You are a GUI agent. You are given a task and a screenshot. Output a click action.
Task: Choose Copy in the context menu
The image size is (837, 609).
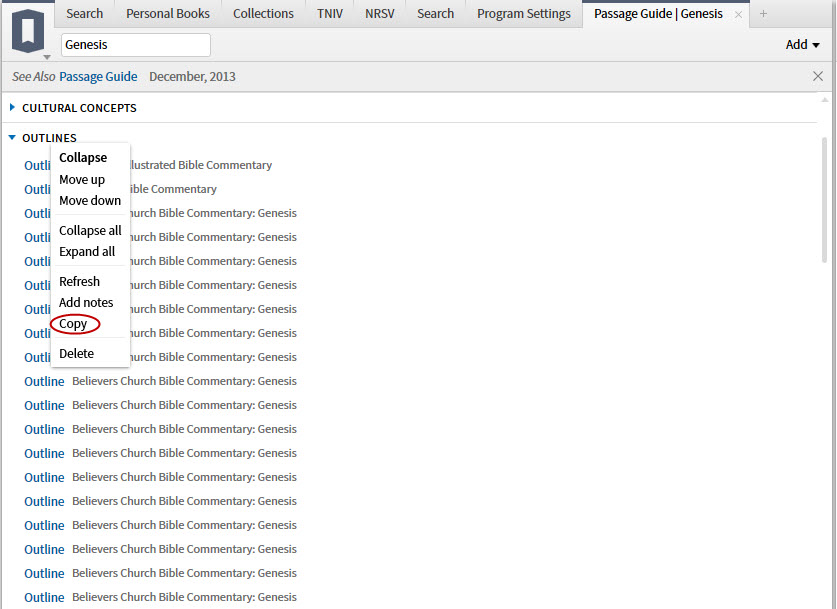coord(73,324)
